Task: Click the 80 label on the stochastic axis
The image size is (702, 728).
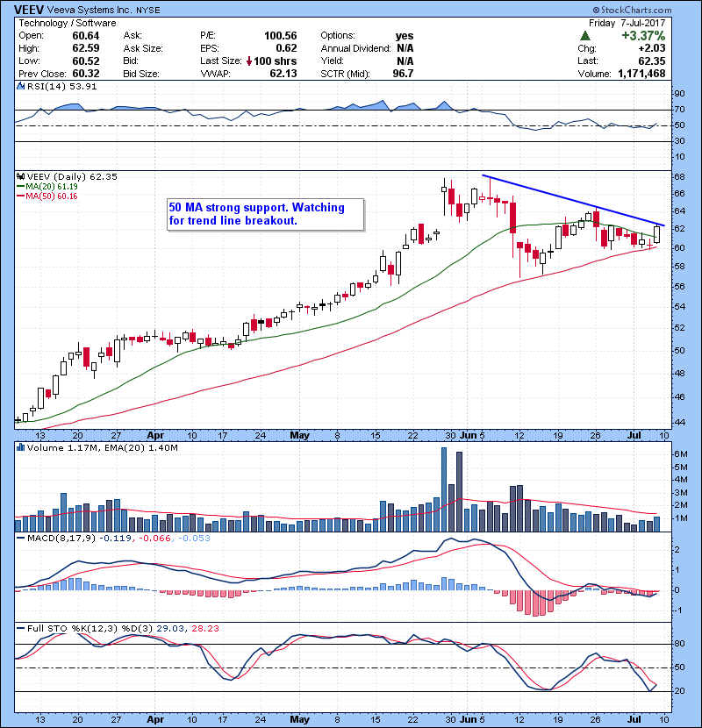Action: 679,644
